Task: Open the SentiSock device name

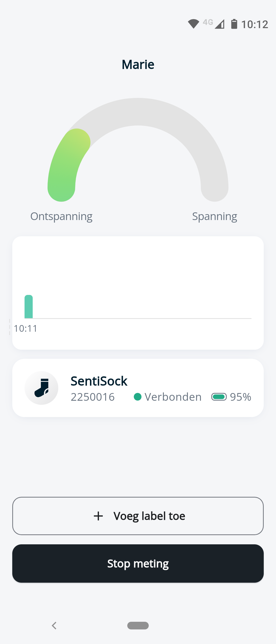Action: tap(99, 381)
